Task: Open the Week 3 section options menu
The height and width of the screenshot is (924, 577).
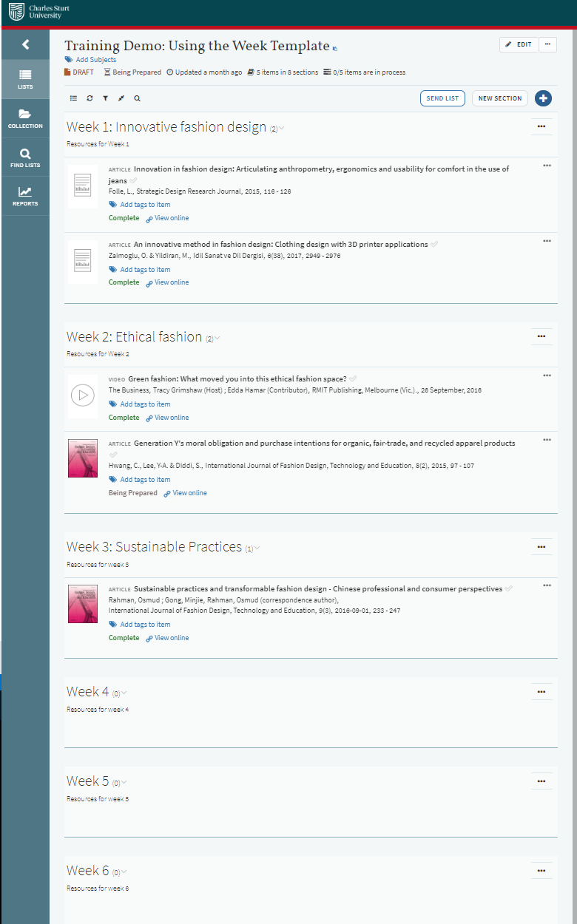Action: (x=541, y=546)
